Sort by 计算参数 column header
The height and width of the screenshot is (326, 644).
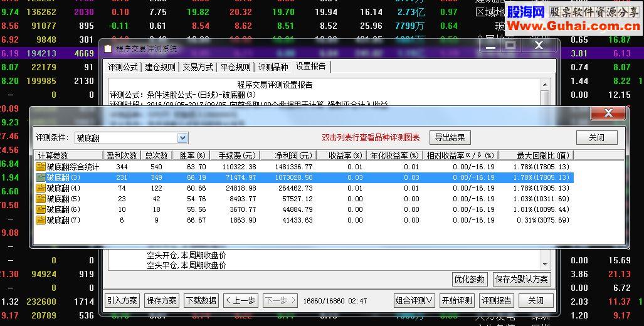pyautogui.click(x=68, y=155)
